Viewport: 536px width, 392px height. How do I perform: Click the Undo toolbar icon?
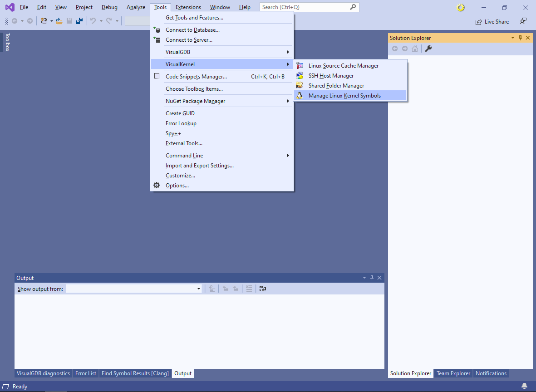point(93,21)
